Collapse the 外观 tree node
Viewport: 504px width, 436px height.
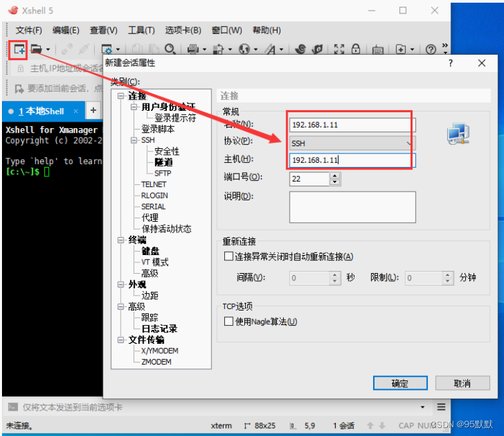pos(121,284)
